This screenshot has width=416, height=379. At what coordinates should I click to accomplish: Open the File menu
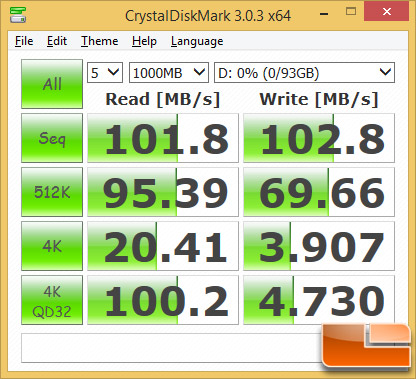pyautogui.click(x=24, y=41)
